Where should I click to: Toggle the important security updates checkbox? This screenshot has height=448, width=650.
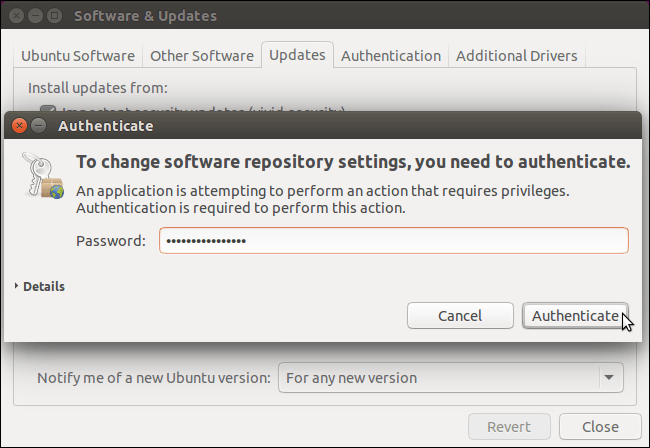[x=47, y=108]
